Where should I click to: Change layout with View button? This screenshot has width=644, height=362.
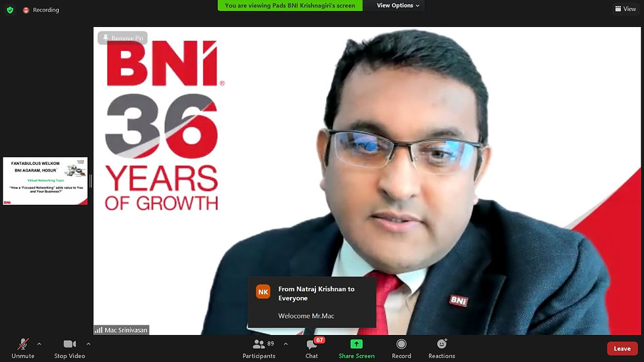[x=625, y=9]
